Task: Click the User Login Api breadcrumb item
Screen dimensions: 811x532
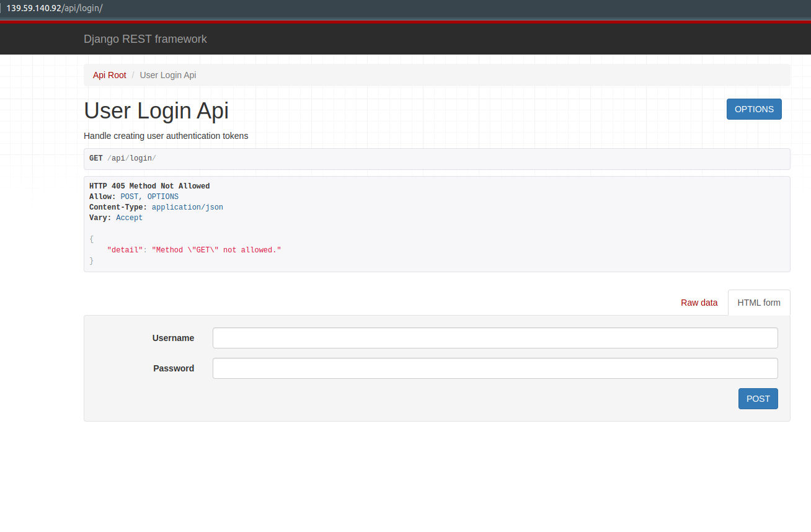Action: point(167,74)
